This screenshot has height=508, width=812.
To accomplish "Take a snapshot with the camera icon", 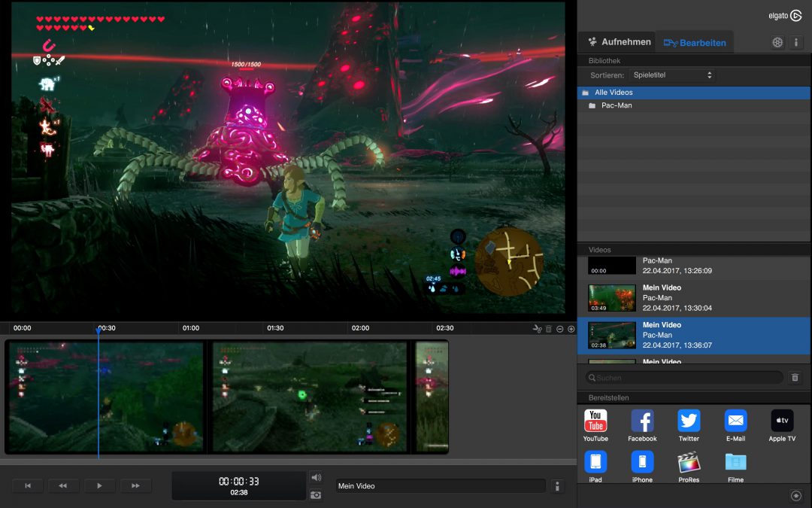I will click(x=316, y=495).
